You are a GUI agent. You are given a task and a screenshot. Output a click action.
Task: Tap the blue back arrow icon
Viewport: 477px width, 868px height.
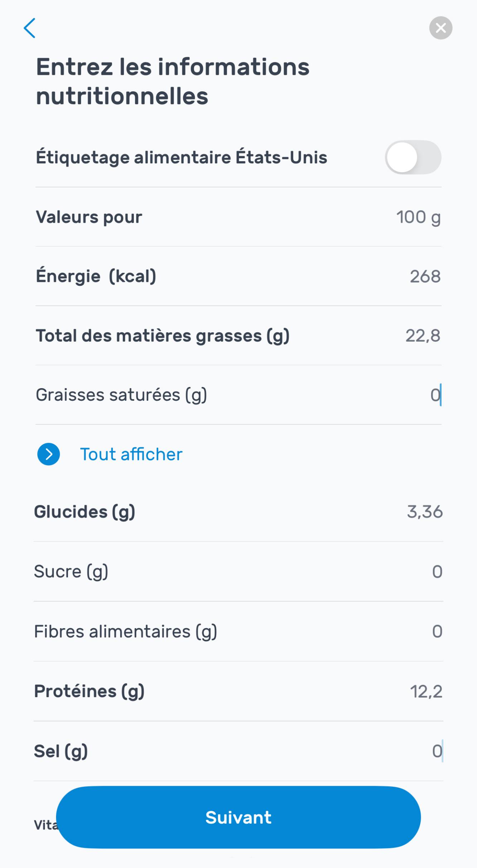point(30,28)
